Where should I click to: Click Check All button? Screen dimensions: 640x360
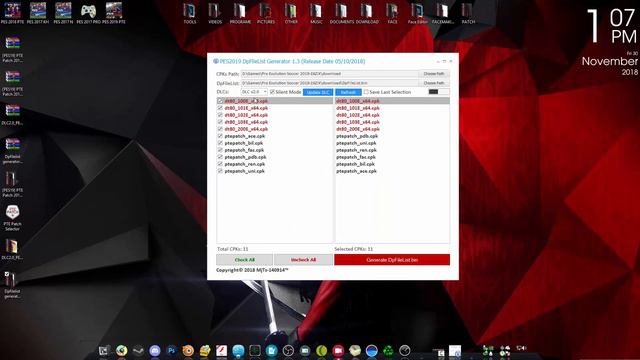(x=244, y=260)
